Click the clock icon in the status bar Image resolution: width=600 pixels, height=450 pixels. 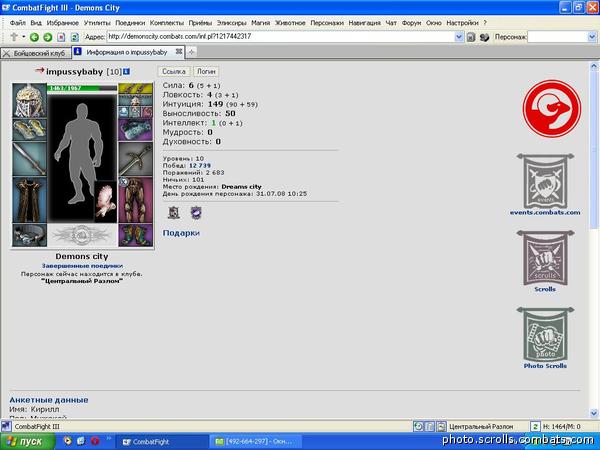click(418, 426)
